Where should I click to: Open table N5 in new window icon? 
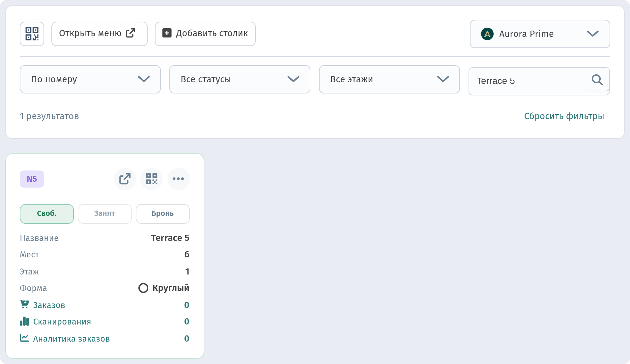click(125, 179)
